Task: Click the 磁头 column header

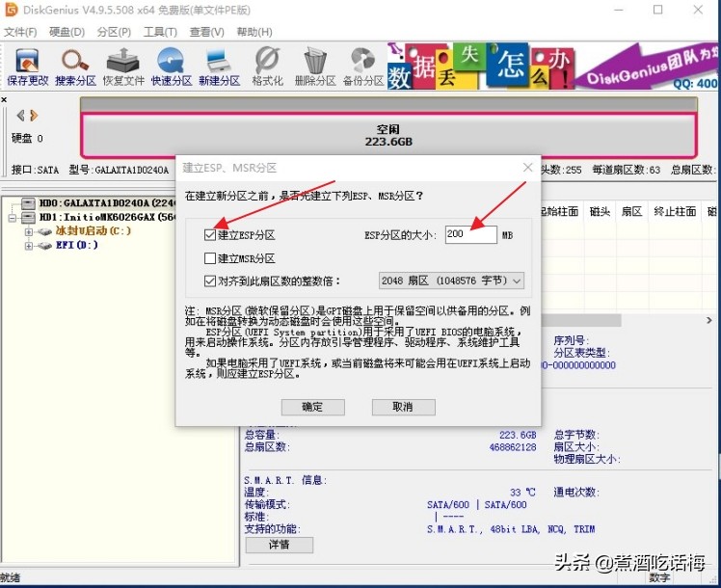Action: [x=600, y=211]
